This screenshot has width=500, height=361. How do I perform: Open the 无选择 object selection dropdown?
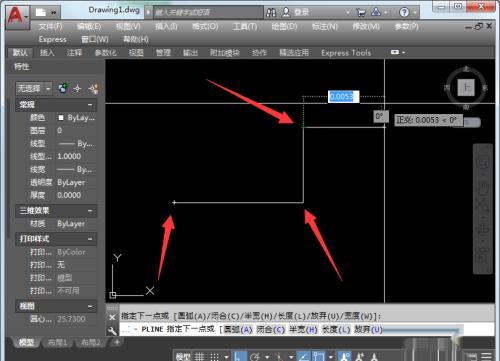click(x=34, y=89)
